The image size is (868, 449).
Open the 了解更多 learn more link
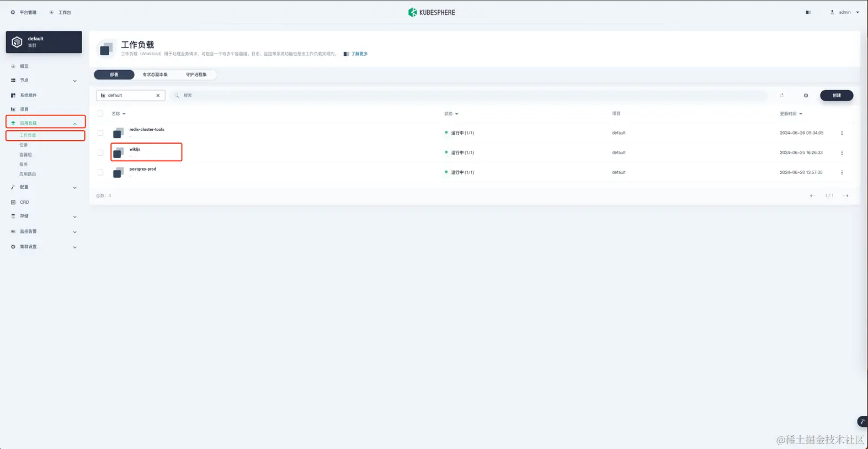point(359,54)
